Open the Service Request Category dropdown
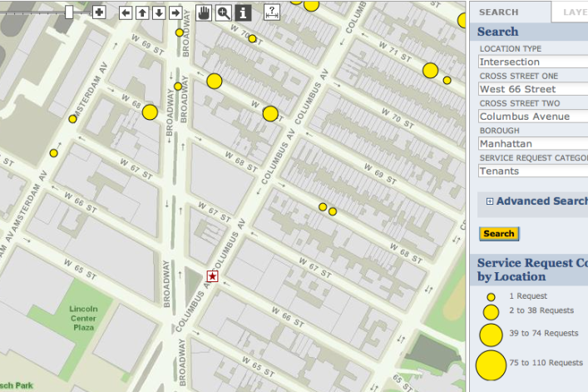The image size is (588, 392). (532, 171)
